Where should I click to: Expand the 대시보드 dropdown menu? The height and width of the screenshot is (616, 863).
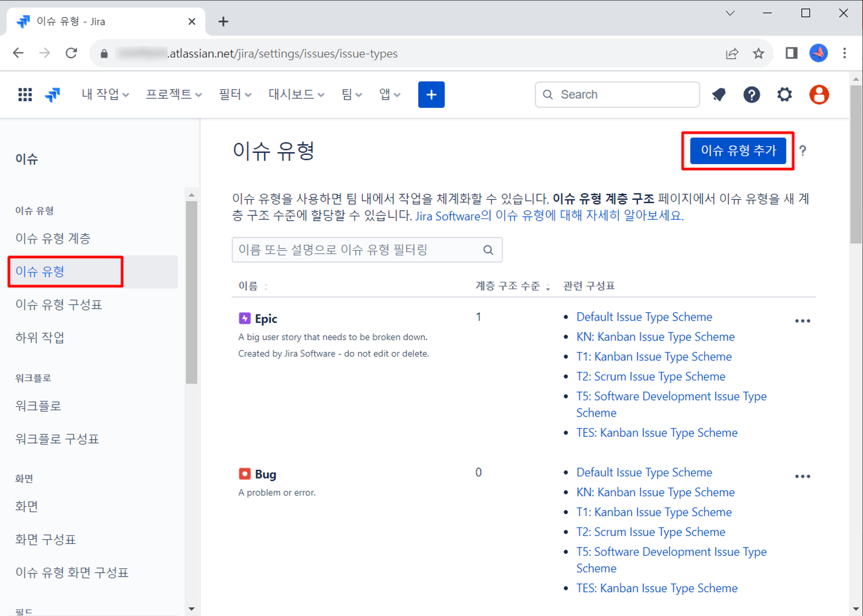coord(296,95)
